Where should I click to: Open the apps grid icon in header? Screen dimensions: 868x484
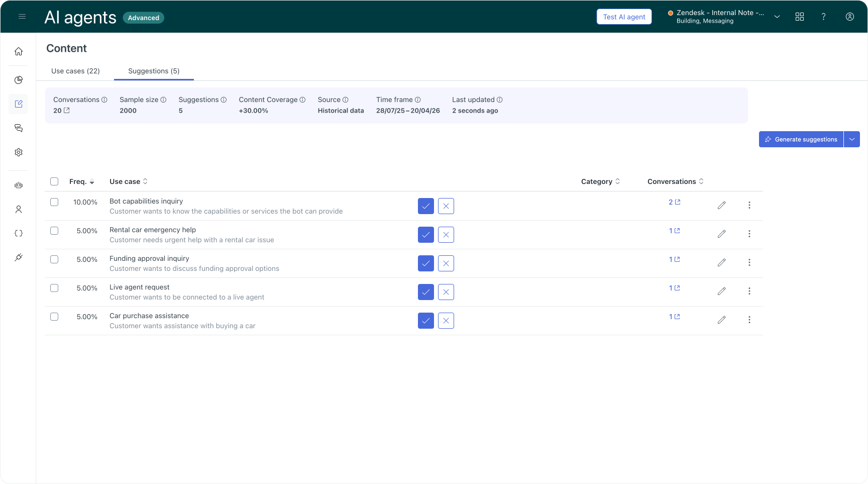(800, 17)
